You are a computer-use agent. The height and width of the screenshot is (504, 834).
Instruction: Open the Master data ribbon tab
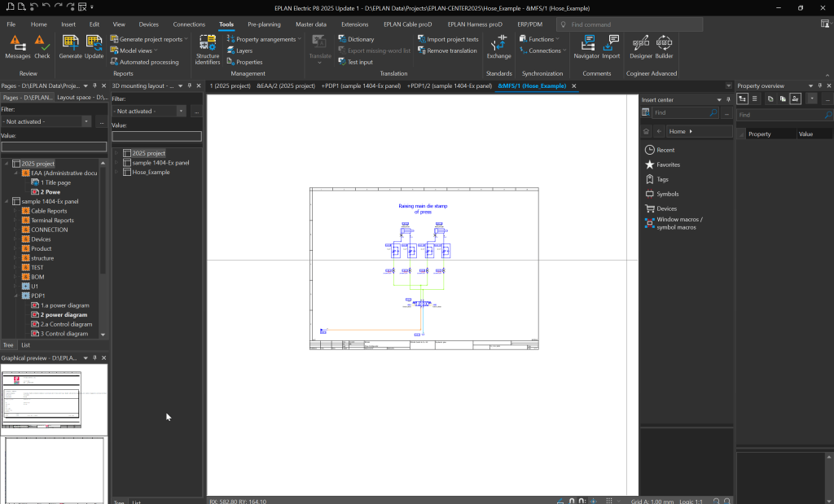coord(311,24)
